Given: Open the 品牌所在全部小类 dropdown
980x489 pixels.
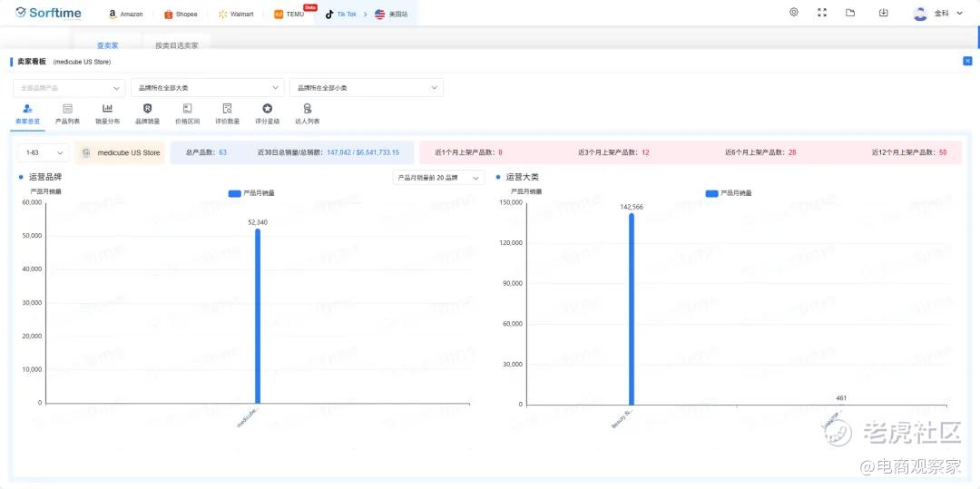Looking at the screenshot, I should (x=367, y=87).
